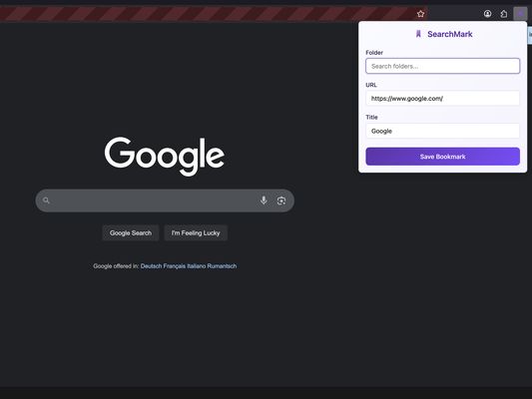Image resolution: width=532 pixels, height=399 pixels.
Task: Click the Title field containing Google
Action: tap(442, 131)
